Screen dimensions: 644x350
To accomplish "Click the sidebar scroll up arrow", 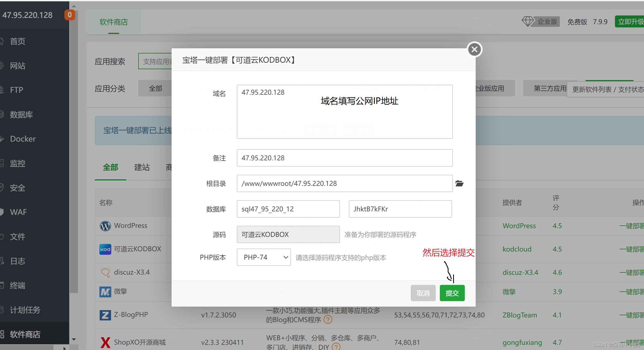I will [74, 6].
